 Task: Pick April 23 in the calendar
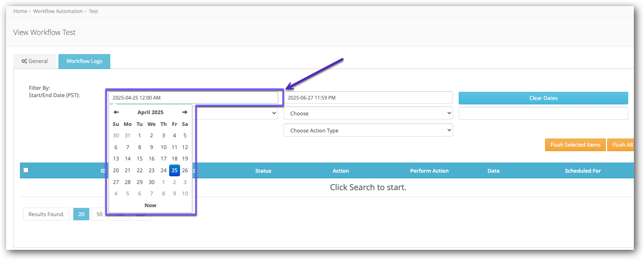151,170
